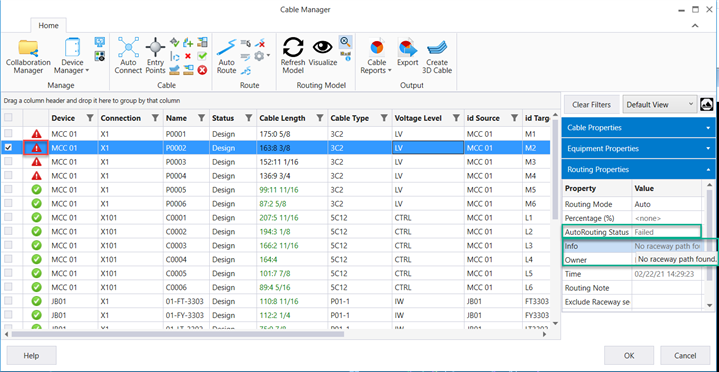Click the red circle X icon
This screenshot has height=372, width=719.
pyautogui.click(x=202, y=70)
